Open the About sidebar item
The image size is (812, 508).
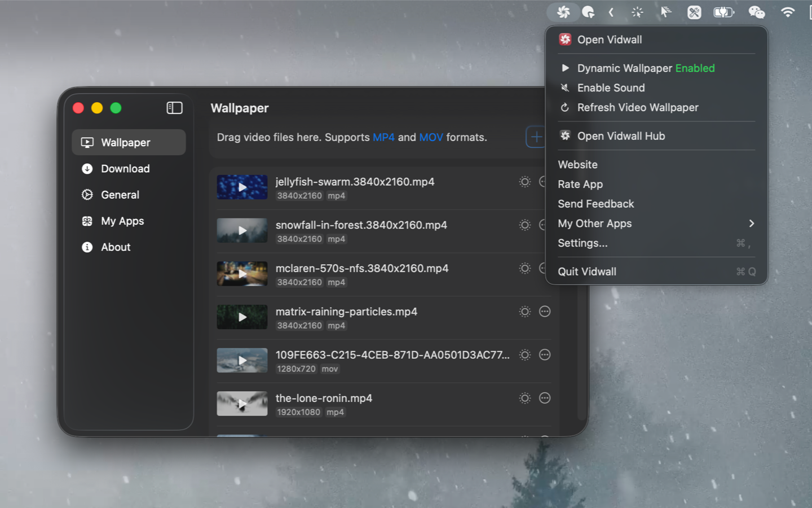pos(116,247)
